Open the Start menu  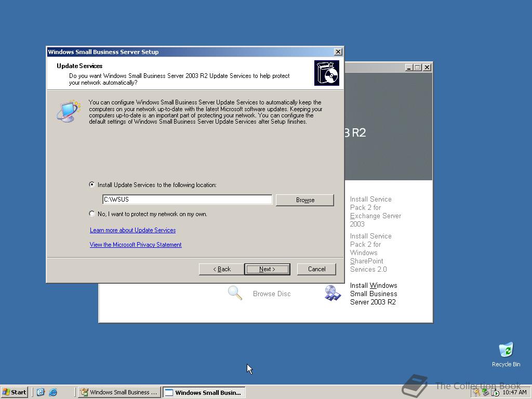coord(14,392)
